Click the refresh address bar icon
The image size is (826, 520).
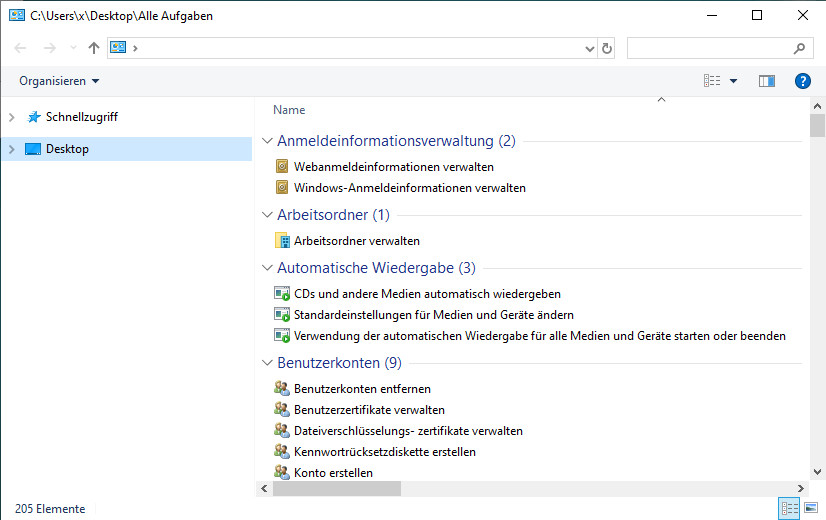[607, 48]
